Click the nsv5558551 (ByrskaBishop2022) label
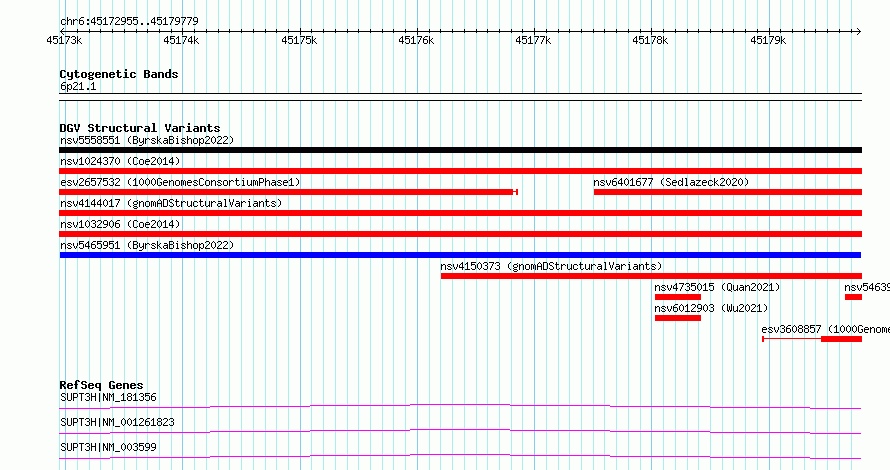The width and height of the screenshot is (890, 470). pos(147,140)
